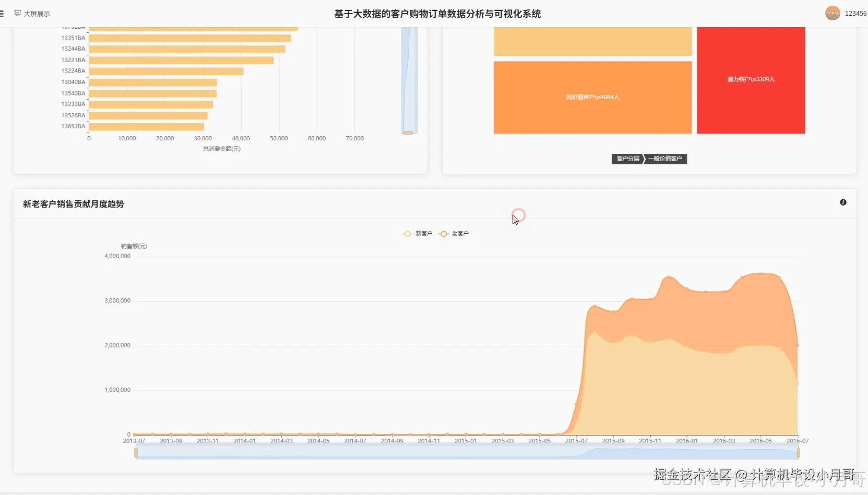Click the 10,000 bar chart axis label
Viewport: 868px width, 495px height.
coord(127,139)
